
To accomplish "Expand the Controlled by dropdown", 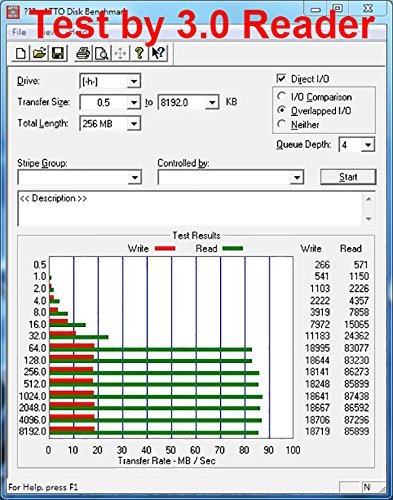I will [296, 177].
